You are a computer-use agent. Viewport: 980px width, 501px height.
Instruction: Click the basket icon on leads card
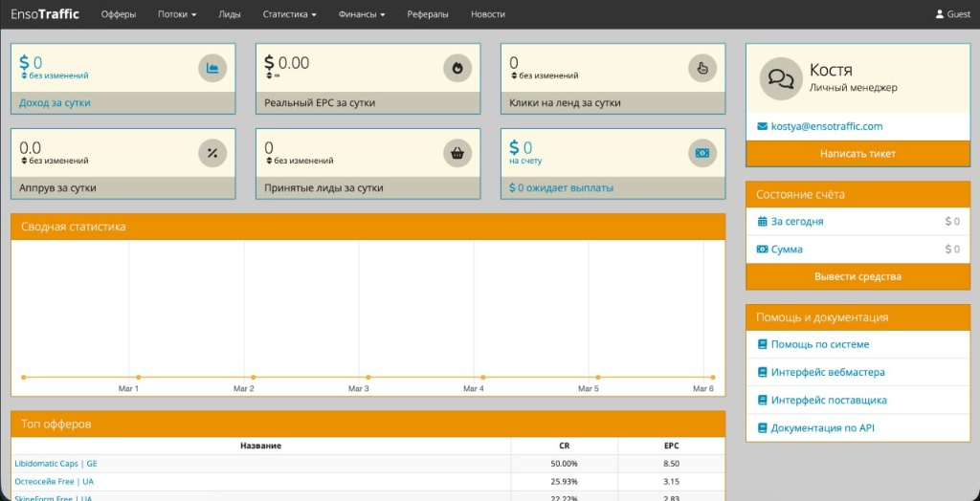(457, 152)
